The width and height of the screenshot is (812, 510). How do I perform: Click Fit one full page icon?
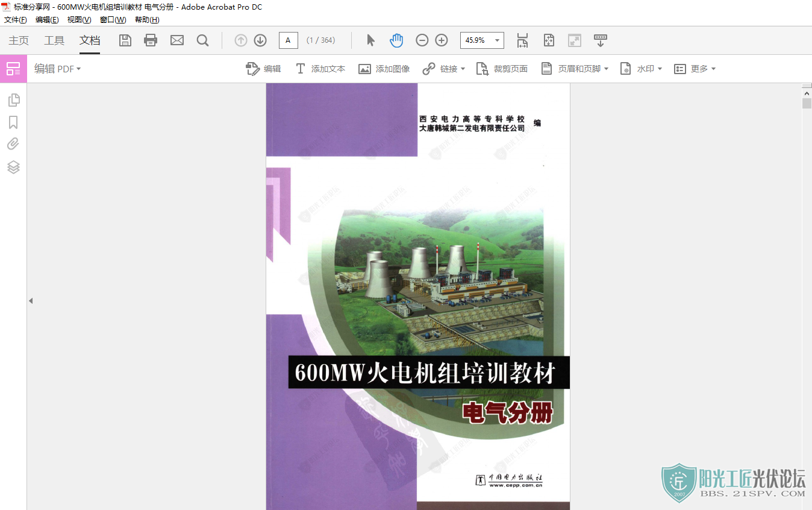coord(549,40)
